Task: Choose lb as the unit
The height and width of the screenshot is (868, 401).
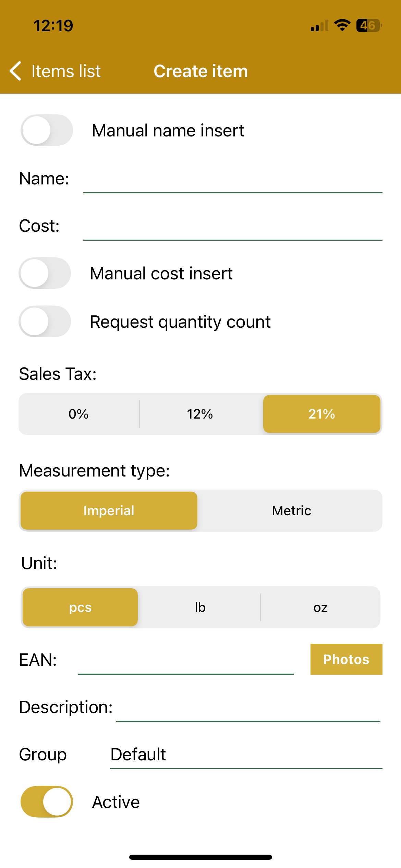Action: 200,607
